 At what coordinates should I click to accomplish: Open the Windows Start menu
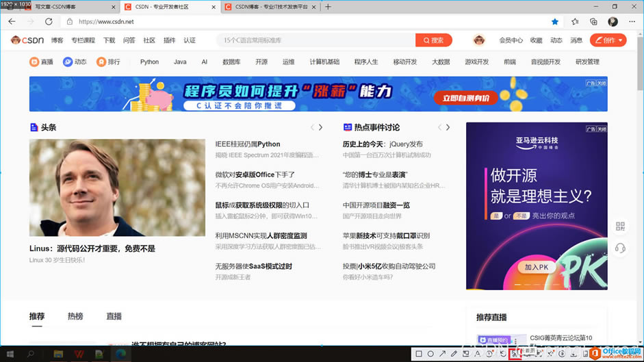pyautogui.click(x=10, y=354)
